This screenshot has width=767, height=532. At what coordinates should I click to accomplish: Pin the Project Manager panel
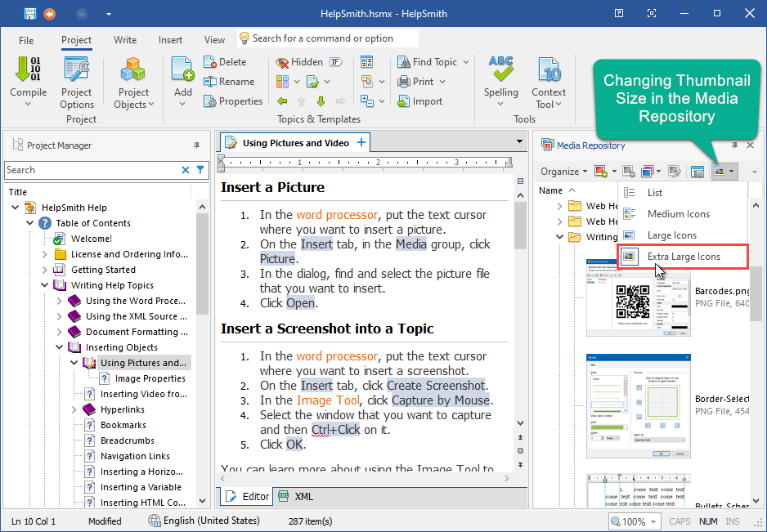tap(196, 145)
